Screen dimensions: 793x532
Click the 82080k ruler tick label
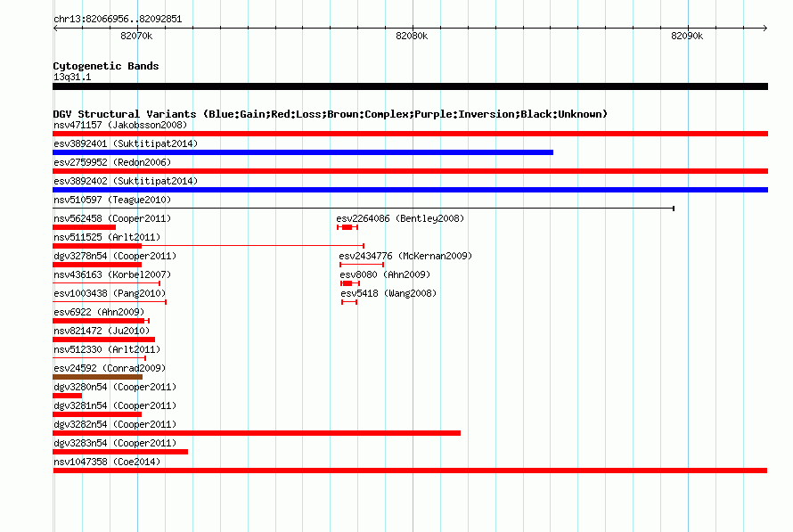coord(412,36)
